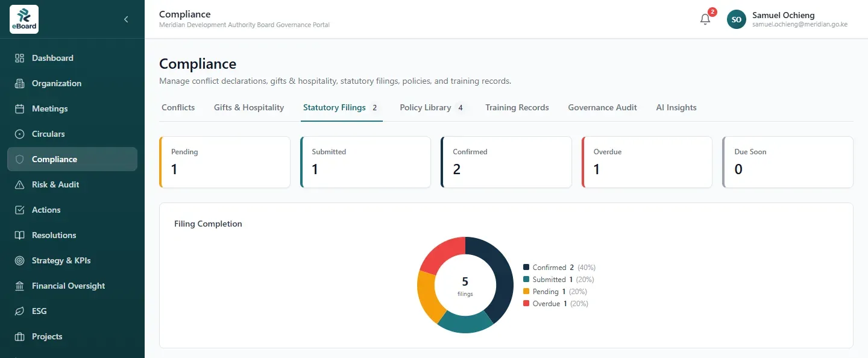Open Risk & Audit page
The image size is (868, 358).
(72, 184)
